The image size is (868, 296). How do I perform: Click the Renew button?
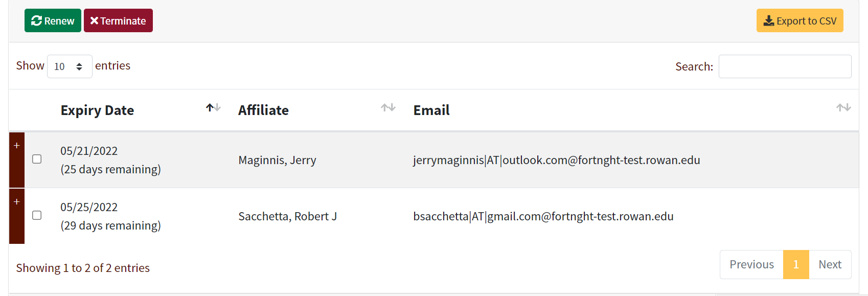[53, 21]
